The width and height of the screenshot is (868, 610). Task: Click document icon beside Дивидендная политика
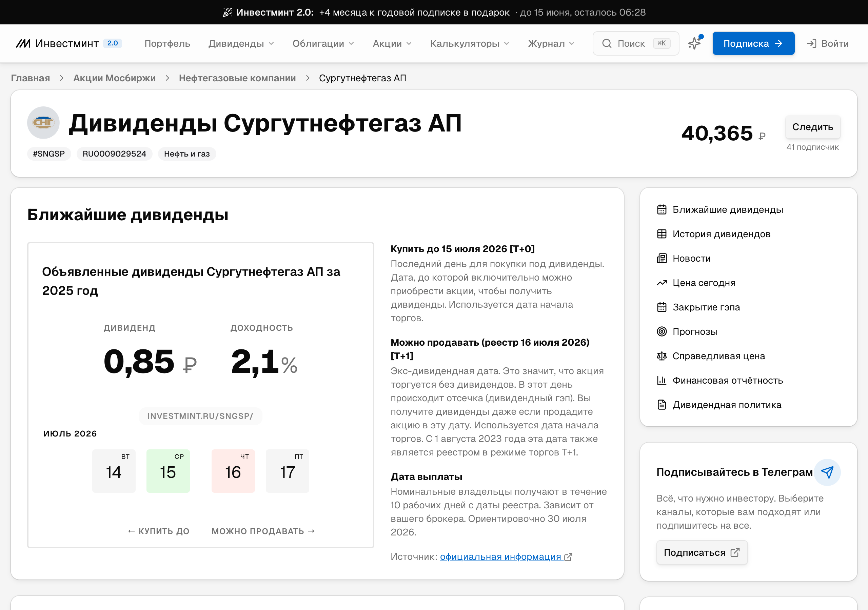point(662,404)
